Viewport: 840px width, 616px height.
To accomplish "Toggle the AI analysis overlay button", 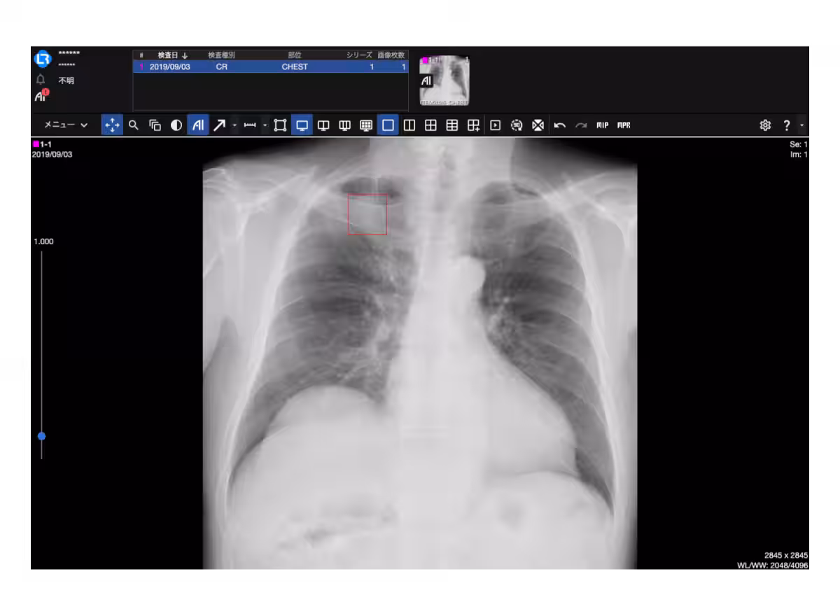I will (198, 125).
